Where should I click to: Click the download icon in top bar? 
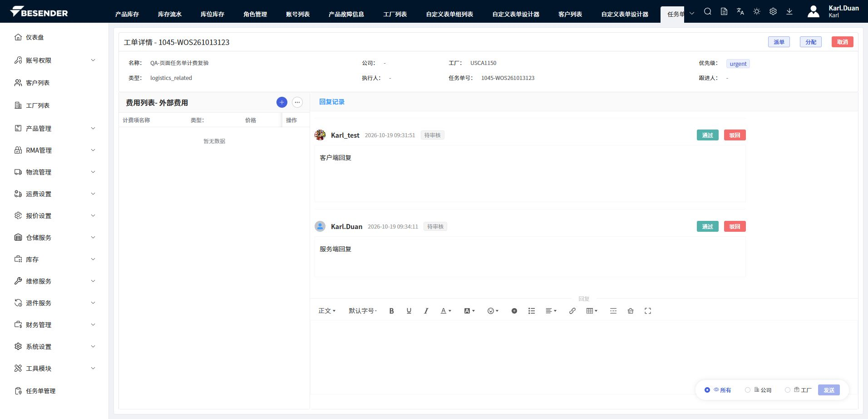click(x=789, y=12)
